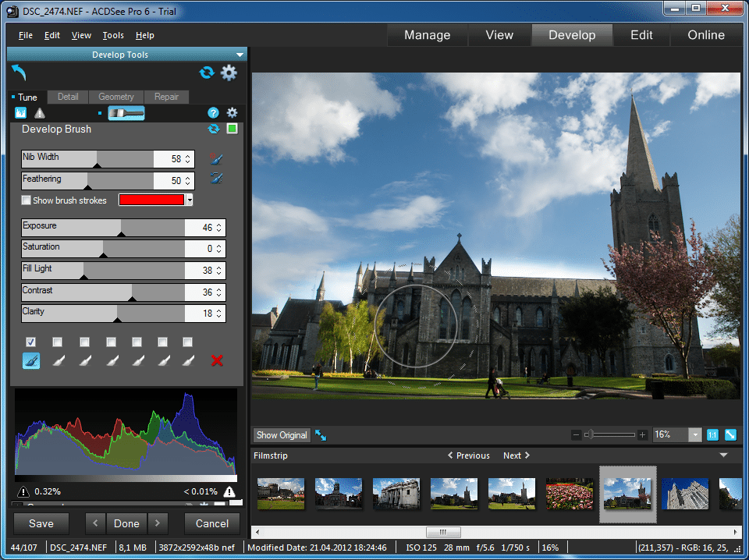
Task: Open help via the blue question mark icon
Action: (x=213, y=112)
